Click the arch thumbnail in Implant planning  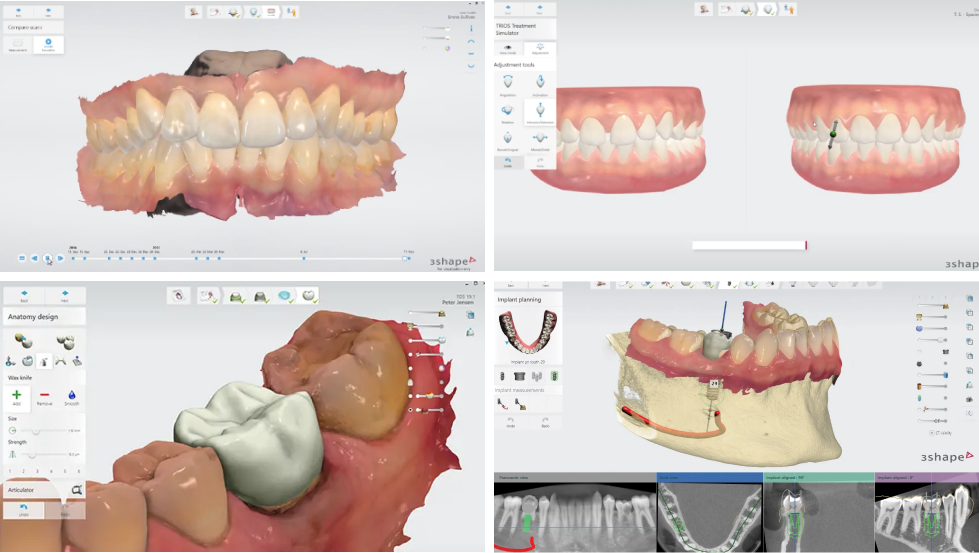coord(529,332)
